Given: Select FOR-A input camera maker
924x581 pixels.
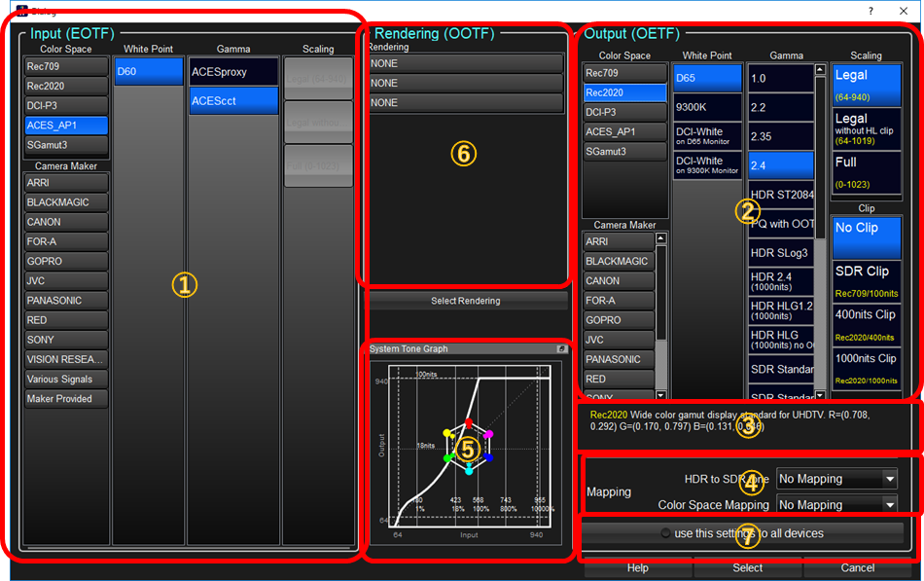Looking at the screenshot, I should [x=66, y=241].
